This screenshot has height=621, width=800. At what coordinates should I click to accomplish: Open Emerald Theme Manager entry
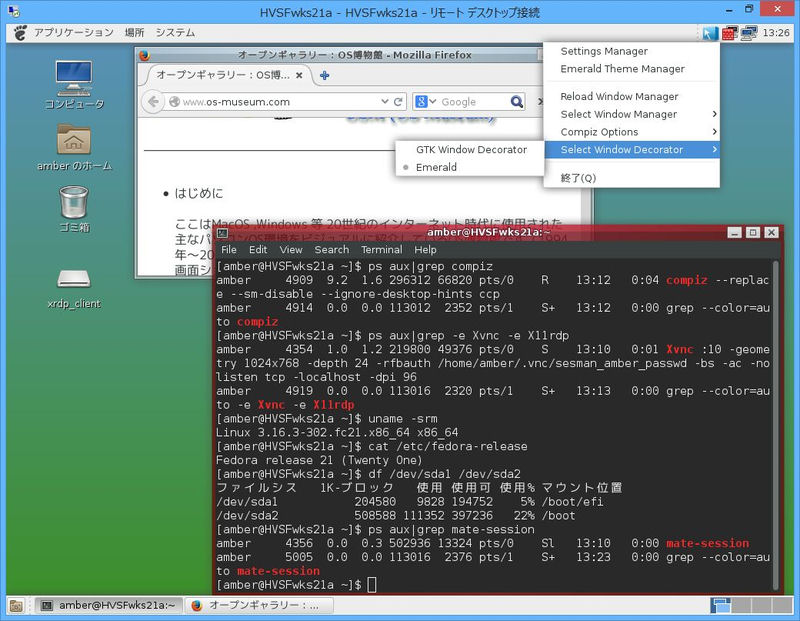coord(632,69)
